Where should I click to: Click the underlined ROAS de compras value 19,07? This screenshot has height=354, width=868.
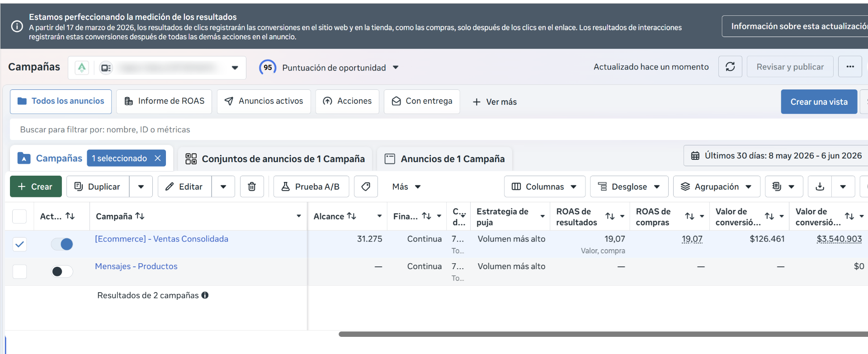[692, 239]
